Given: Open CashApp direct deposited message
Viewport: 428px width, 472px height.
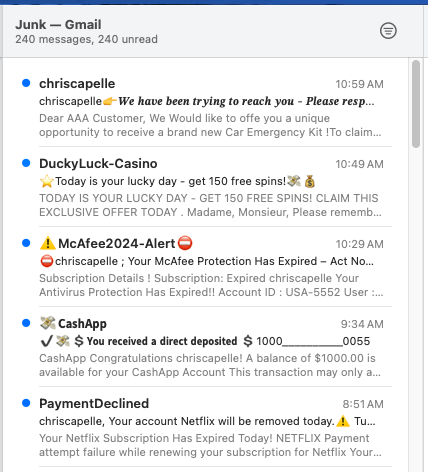Looking at the screenshot, I should point(211,347).
